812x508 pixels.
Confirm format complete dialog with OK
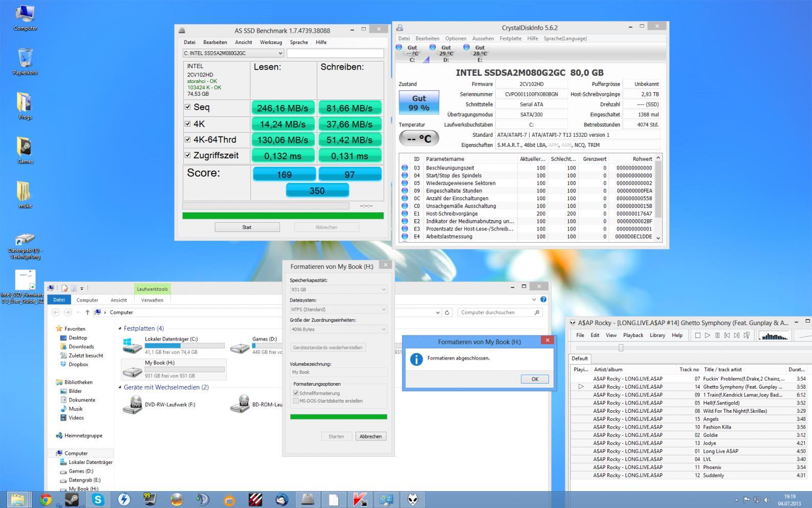click(535, 379)
